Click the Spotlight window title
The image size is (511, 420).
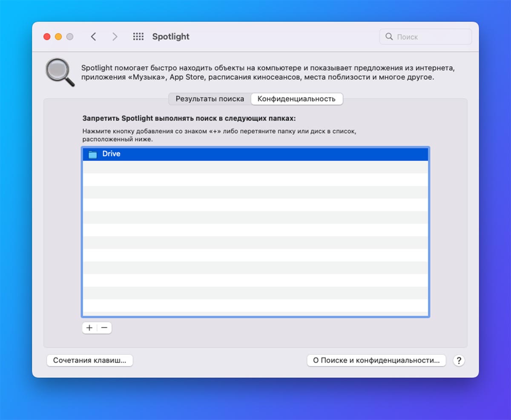(171, 37)
